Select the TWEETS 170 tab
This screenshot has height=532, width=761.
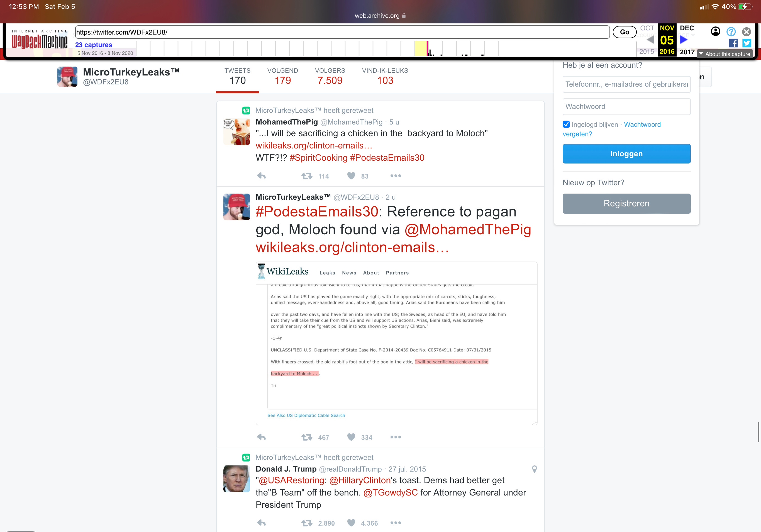(x=237, y=77)
